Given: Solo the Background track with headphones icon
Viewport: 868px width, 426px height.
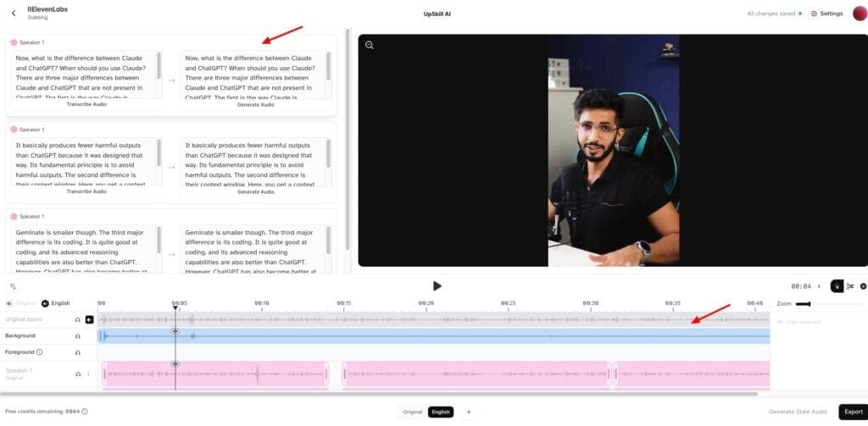Looking at the screenshot, I should 77,336.
